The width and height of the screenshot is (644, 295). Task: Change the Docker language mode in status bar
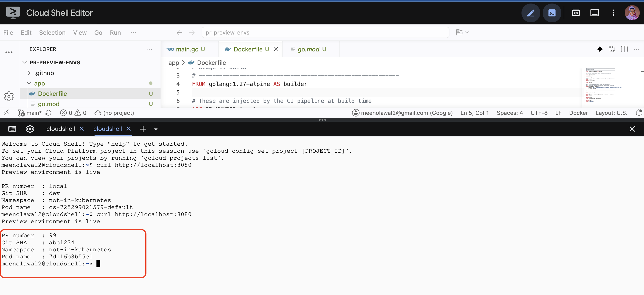click(578, 113)
